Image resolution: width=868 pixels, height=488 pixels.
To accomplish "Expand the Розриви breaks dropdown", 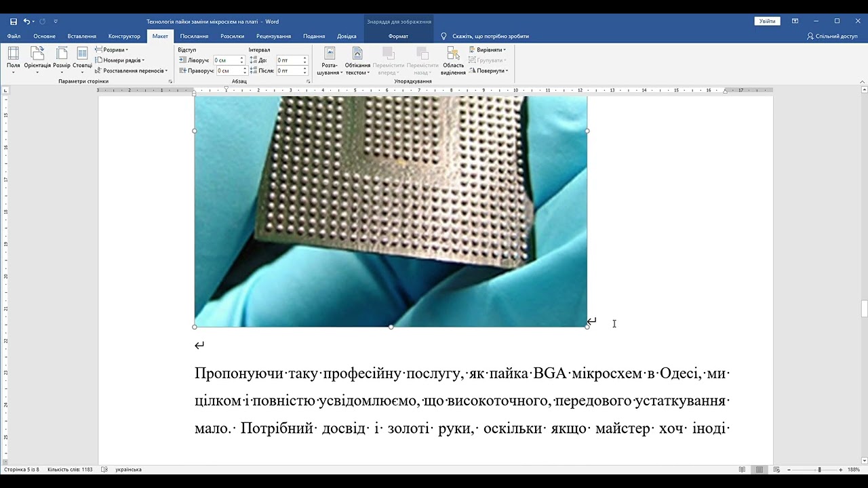I will click(x=112, y=49).
